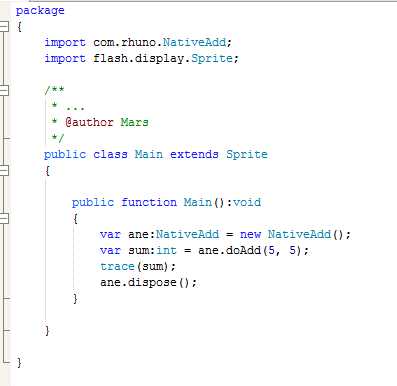
Task: Click 'public' before the function keyword
Action: point(93,202)
